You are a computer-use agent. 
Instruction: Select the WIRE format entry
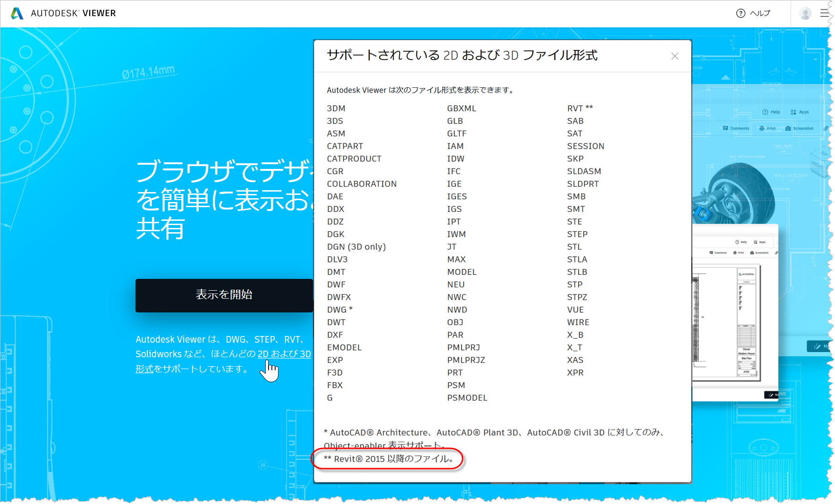click(x=578, y=323)
